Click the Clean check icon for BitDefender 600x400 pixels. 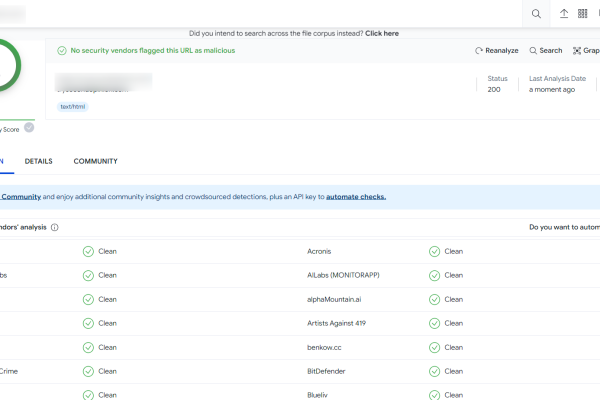(x=434, y=371)
